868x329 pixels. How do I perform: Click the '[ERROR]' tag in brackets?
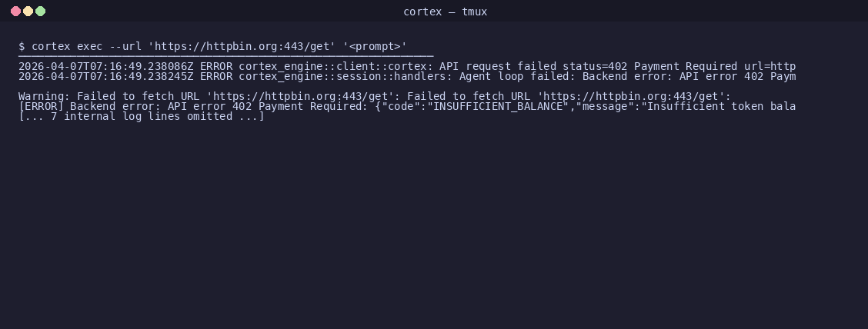pyautogui.click(x=41, y=106)
